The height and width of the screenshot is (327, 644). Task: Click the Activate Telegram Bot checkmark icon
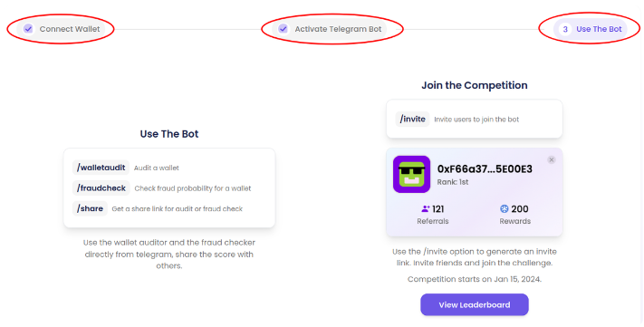click(x=283, y=29)
